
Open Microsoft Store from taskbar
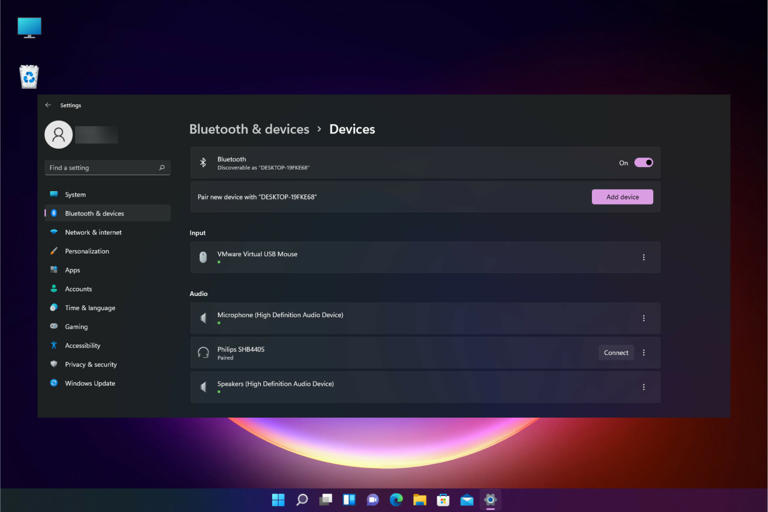click(x=443, y=500)
